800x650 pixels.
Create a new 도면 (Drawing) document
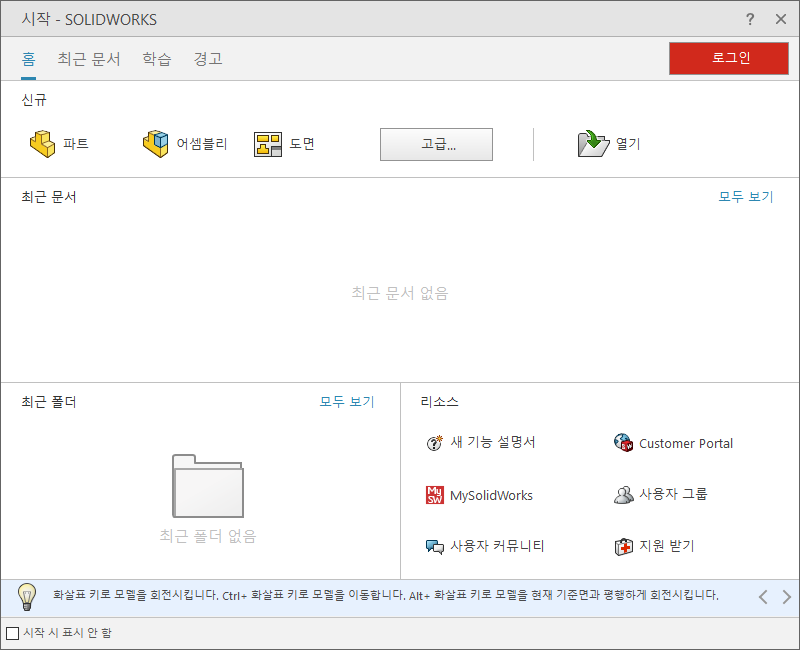(x=284, y=144)
